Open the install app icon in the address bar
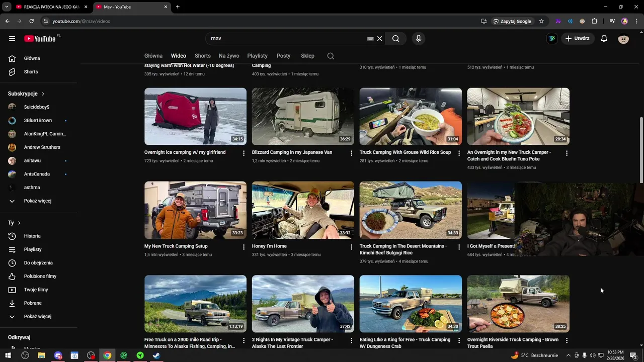The width and height of the screenshot is (644, 362). click(x=484, y=21)
